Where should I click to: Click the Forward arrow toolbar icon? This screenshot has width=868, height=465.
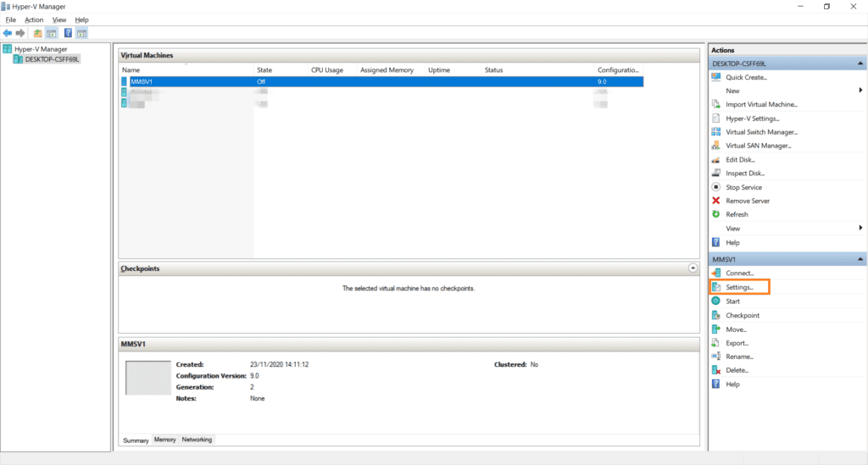click(20, 33)
